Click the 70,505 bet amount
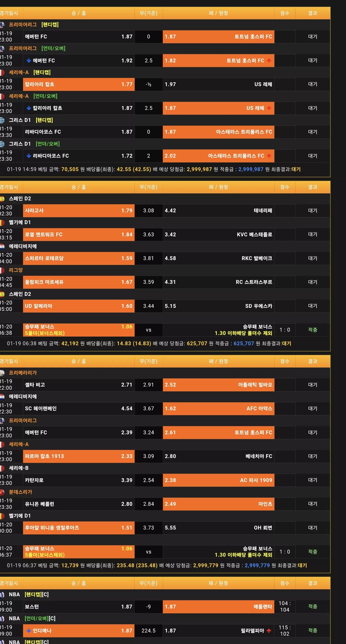346x644 pixels. 70,169
